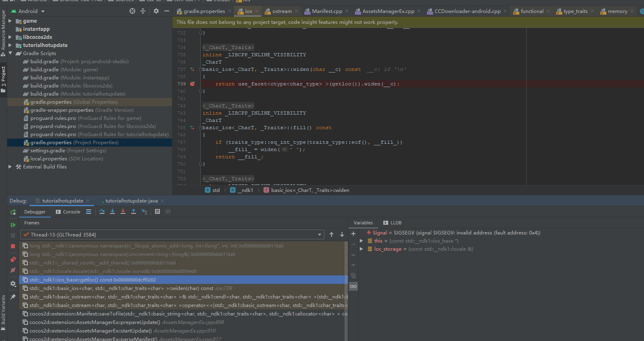The height and width of the screenshot is (341, 644).
Task: Select the prepareUpdate() stack frame
Action: click(x=95, y=322)
